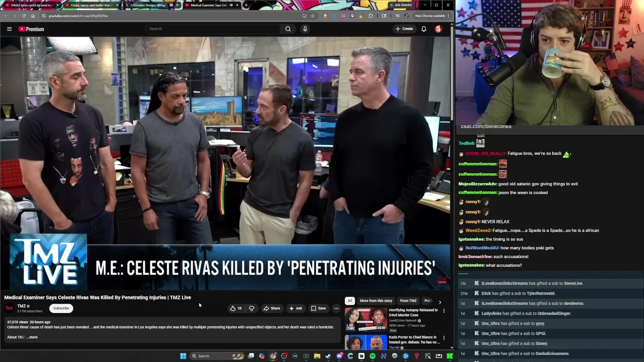
Task: Click the youtube.com address bar
Action: coord(169,16)
